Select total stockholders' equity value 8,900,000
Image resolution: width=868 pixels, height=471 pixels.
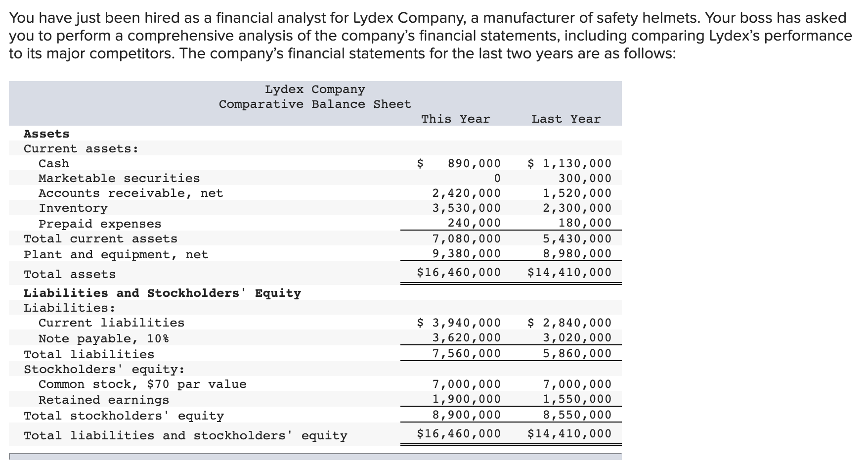pyautogui.click(x=467, y=415)
